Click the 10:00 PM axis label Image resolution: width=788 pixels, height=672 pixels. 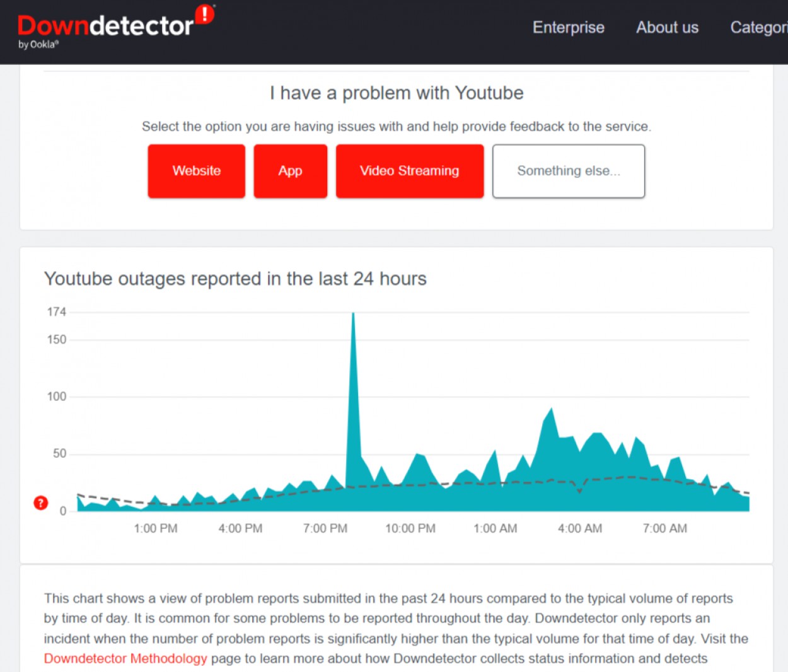410,528
